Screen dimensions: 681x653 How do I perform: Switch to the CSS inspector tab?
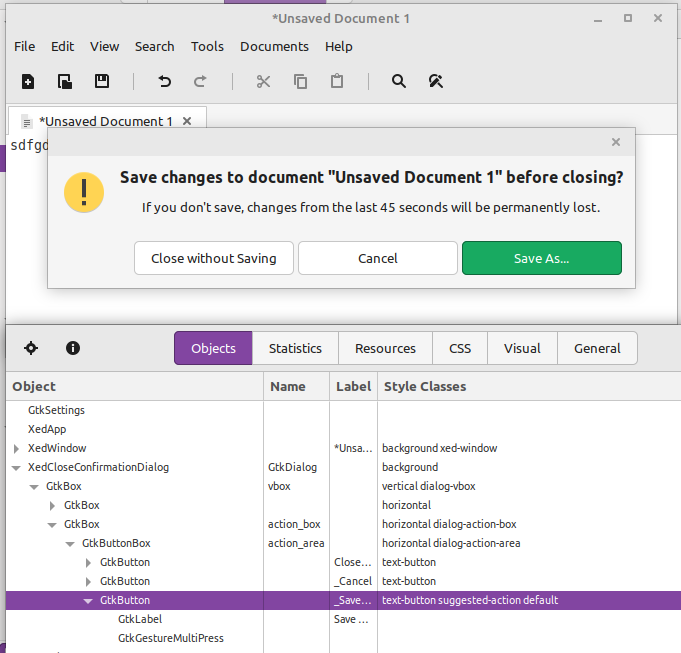(460, 348)
